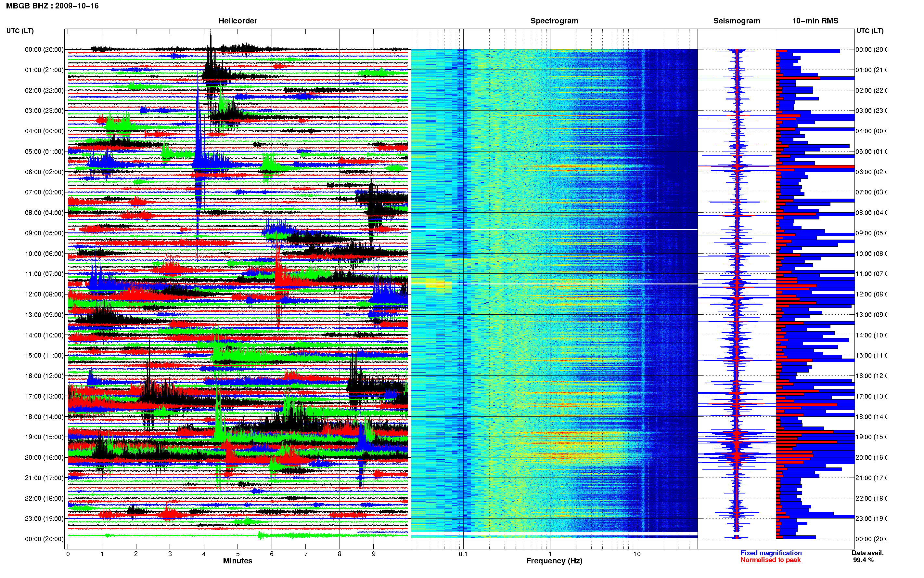Image resolution: width=924 pixels, height=578 pixels.
Task: Click the right-side 06:00 (02: time label
Action: pyautogui.click(x=871, y=172)
